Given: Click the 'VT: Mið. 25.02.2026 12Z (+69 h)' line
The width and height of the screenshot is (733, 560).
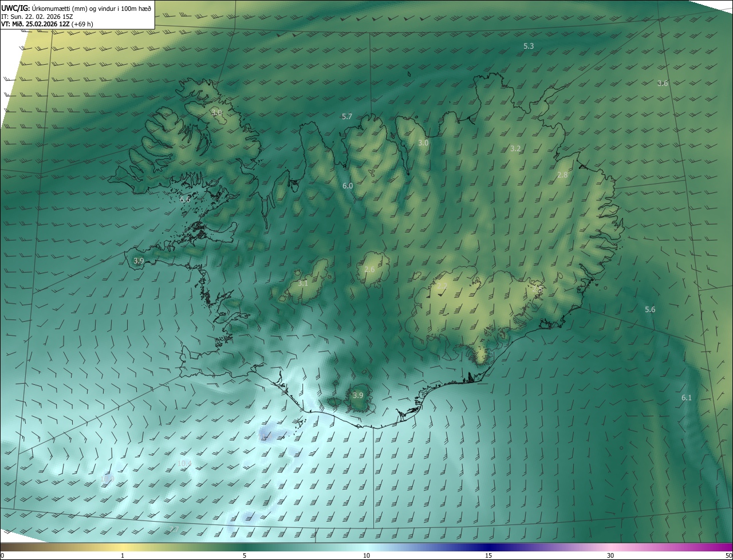Looking at the screenshot, I should (48, 24).
